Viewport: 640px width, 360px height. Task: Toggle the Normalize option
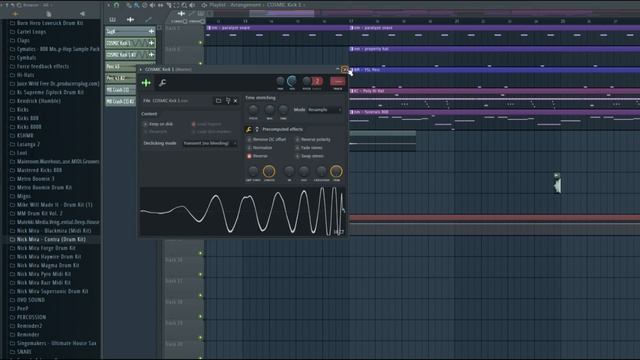coord(259,148)
